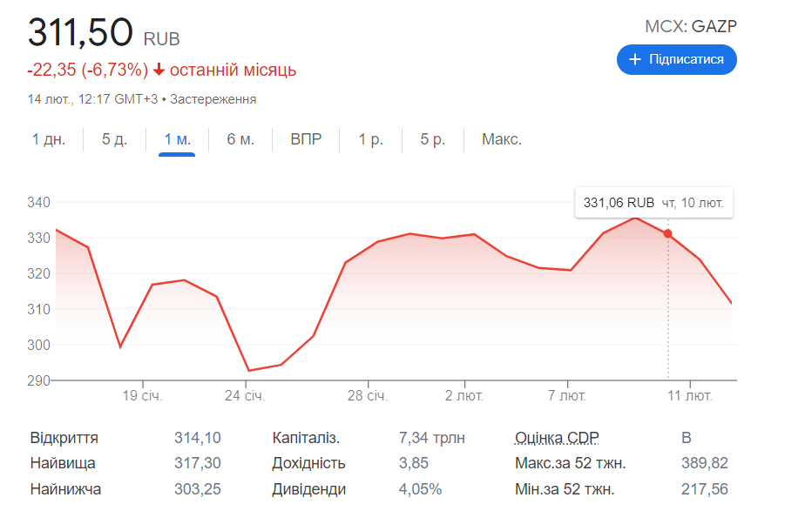Switch to the 5 р. tab
Viewport: 812px width, 511px height.
(x=432, y=139)
